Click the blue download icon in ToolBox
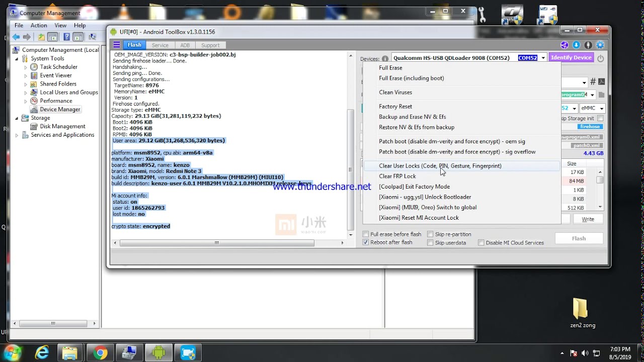 (x=576, y=45)
